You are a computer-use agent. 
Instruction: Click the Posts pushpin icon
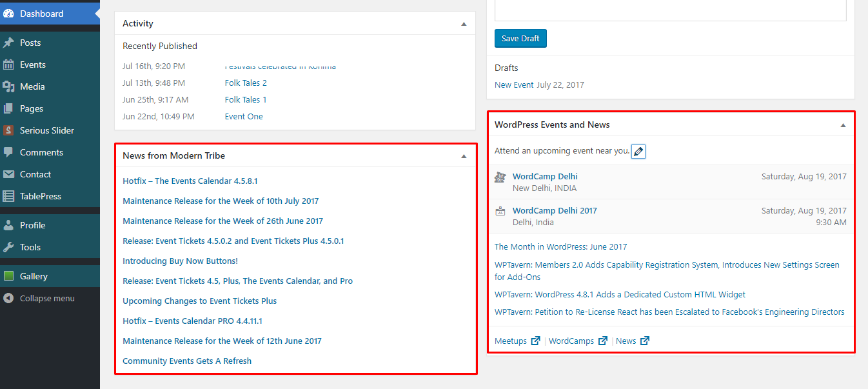click(8, 43)
